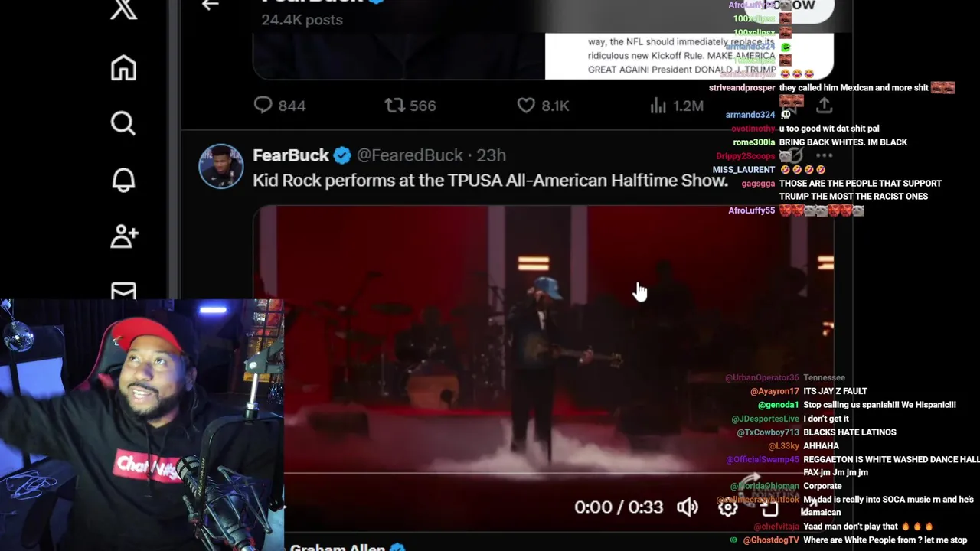Mute the Kid Rock video volume
Screen dimensions: 980x551
point(688,507)
